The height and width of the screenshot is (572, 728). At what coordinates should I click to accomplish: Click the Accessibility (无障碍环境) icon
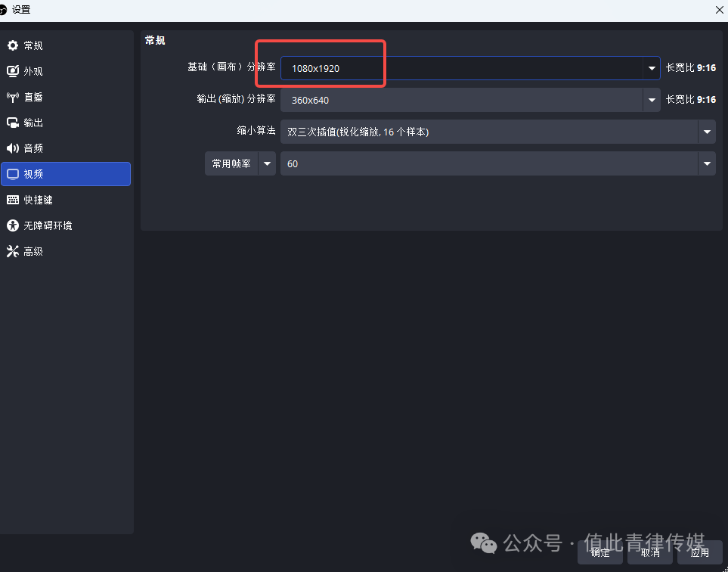(13, 225)
